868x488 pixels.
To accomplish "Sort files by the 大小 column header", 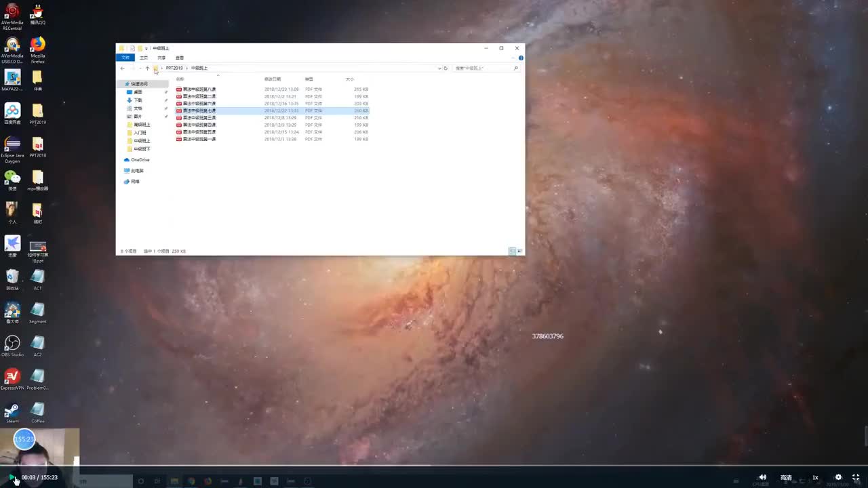I will (350, 79).
